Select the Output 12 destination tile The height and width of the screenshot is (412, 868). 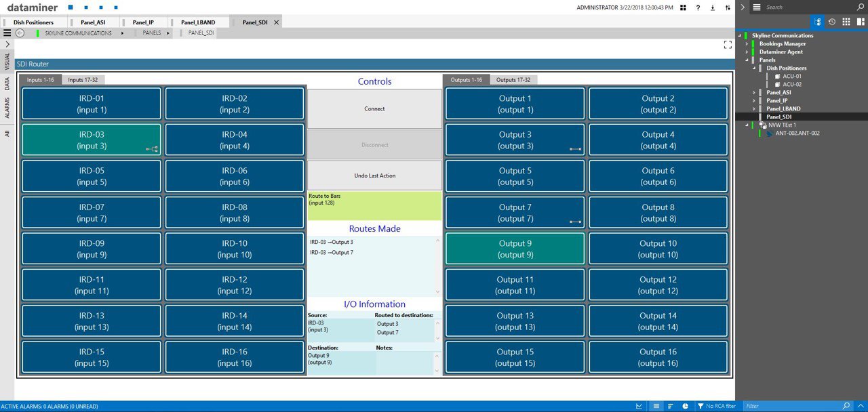(x=657, y=285)
